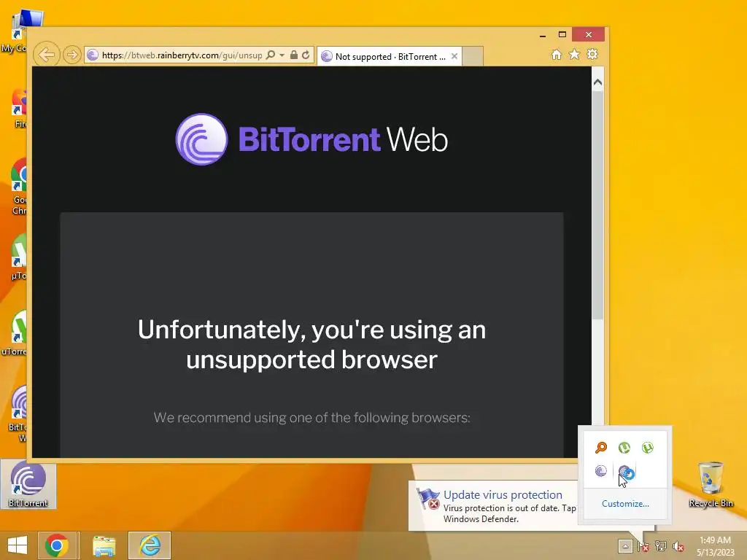Viewport: 747px width, 560px height.
Task: Open the light outlined µTorrent Web tray icon
Action: (x=648, y=448)
